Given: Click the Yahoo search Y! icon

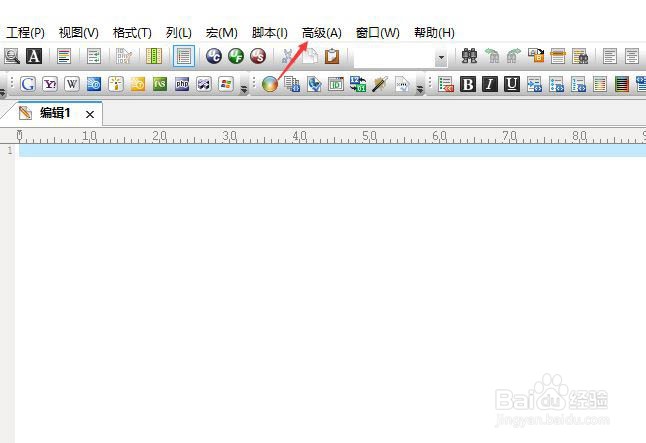Looking at the screenshot, I should (50, 84).
